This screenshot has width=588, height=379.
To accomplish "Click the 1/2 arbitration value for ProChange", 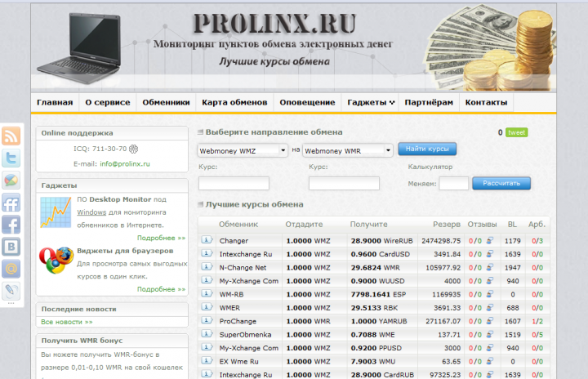I will pyautogui.click(x=537, y=321).
